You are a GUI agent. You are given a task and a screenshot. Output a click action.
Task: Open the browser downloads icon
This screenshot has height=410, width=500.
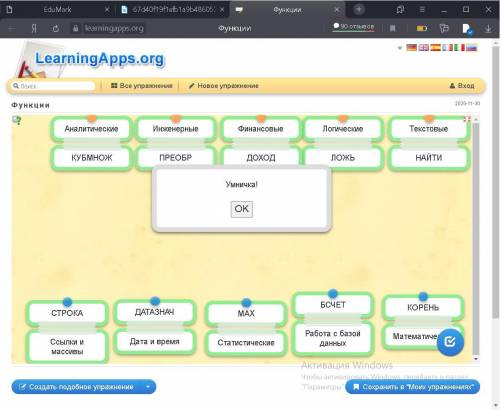[x=488, y=29]
